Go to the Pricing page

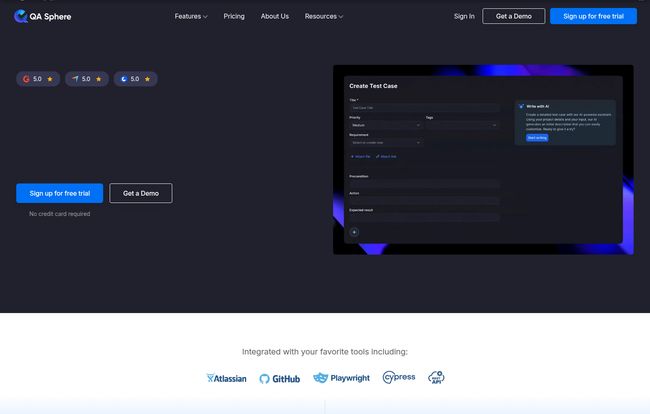click(234, 16)
